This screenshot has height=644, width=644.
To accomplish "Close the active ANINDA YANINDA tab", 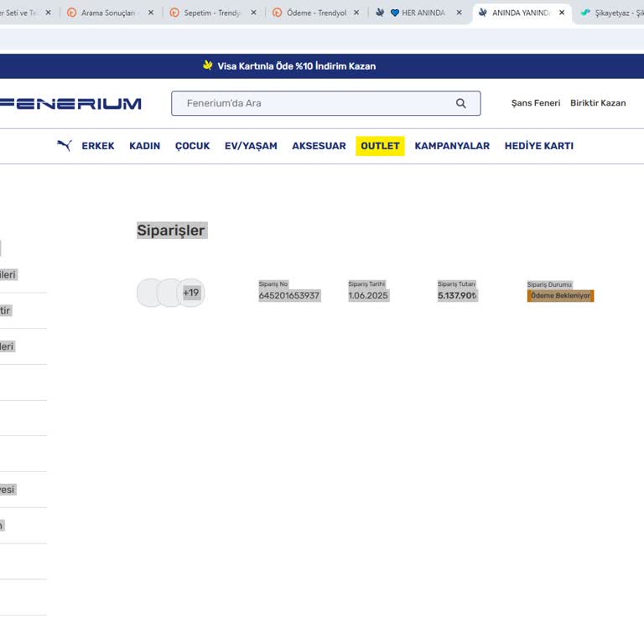I will [x=562, y=13].
